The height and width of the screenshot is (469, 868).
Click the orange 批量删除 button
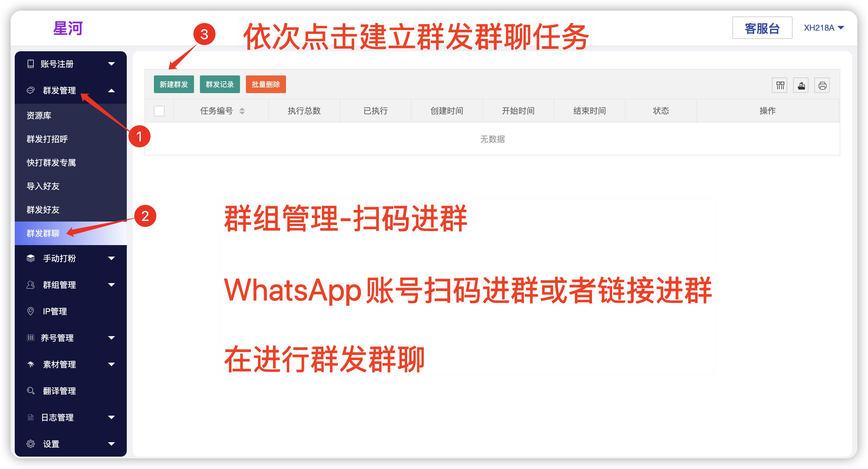coord(266,84)
